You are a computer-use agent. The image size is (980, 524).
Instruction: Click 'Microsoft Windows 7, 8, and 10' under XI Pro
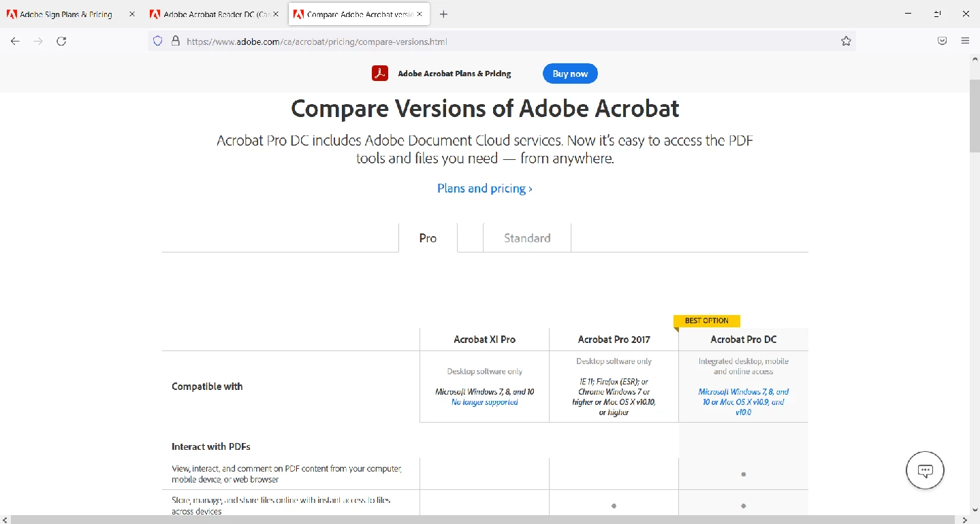[484, 392]
